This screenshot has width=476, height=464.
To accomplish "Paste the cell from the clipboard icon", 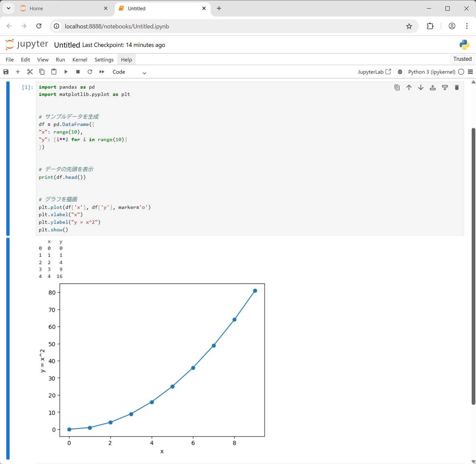I will [x=54, y=72].
